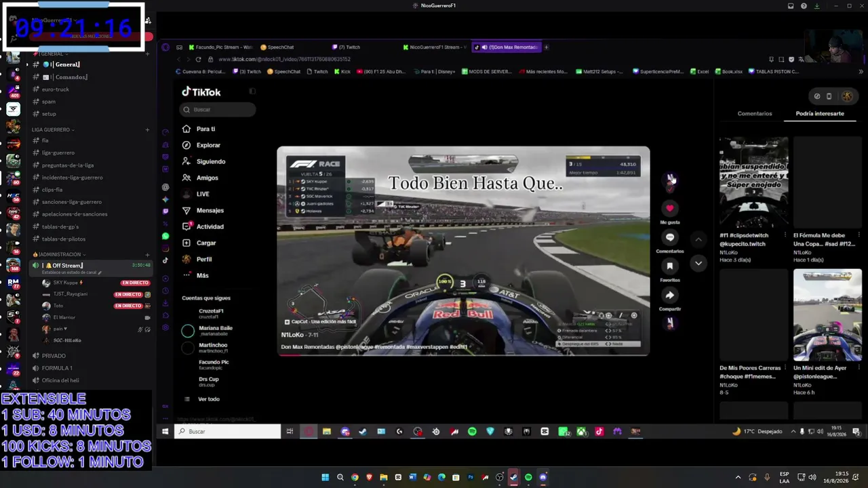Open Amigos in TikTok sidebar
The height and width of the screenshot is (488, 868).
(200, 178)
